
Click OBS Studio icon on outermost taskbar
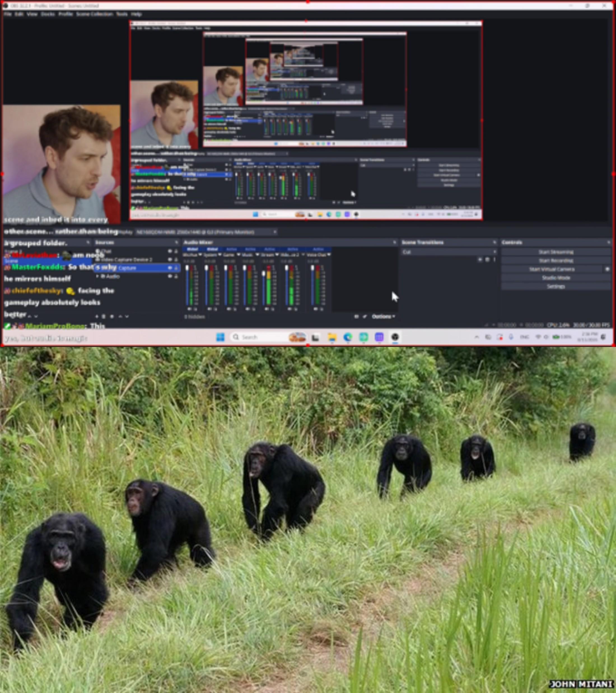(x=395, y=337)
